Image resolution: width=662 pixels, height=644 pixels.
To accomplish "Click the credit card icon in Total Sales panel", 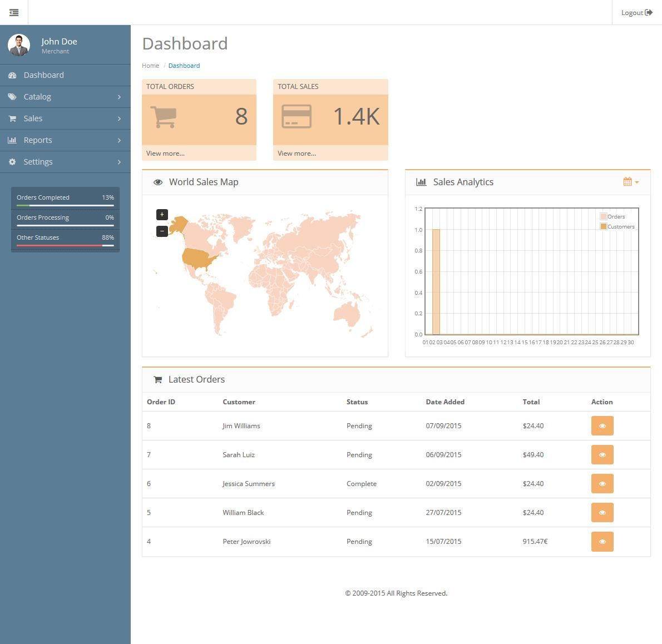I will click(x=297, y=117).
